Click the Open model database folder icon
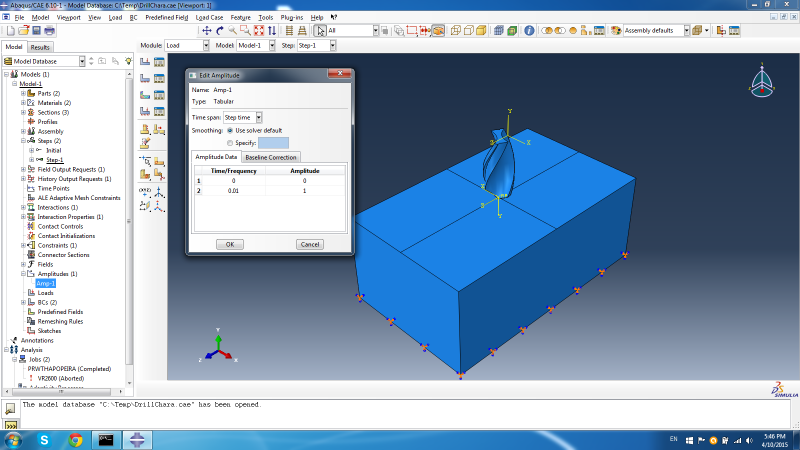800x450 pixels. (x=23, y=31)
